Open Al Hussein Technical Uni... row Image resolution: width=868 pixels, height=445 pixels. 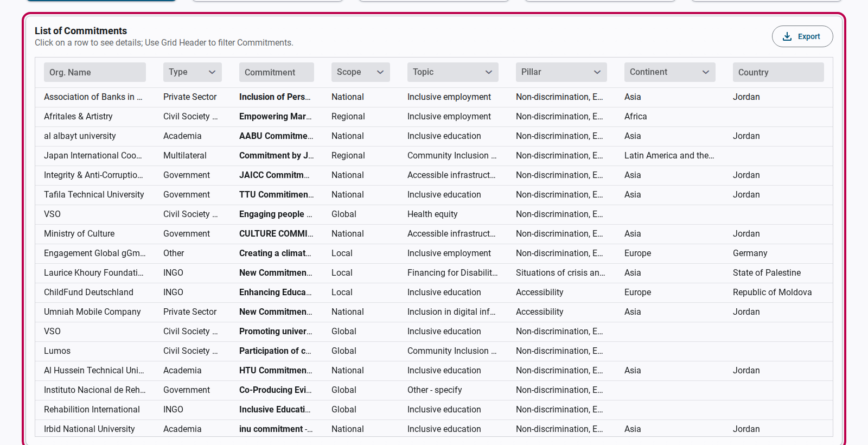click(x=434, y=371)
